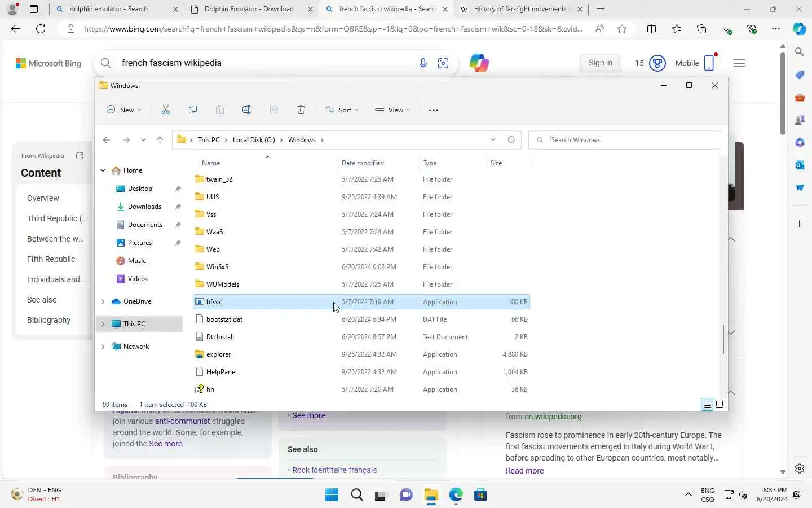Screen dimensions: 812x508
Task: Toggle Edge split screen icon
Action: (651, 29)
